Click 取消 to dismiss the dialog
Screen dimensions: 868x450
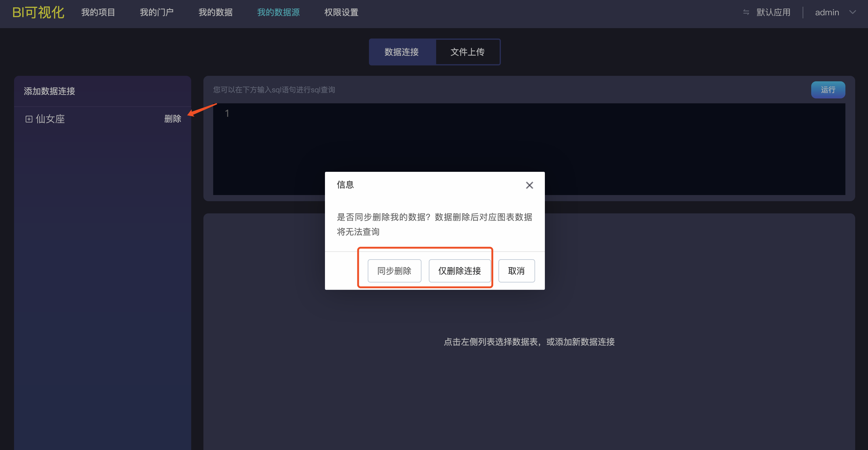(x=516, y=271)
